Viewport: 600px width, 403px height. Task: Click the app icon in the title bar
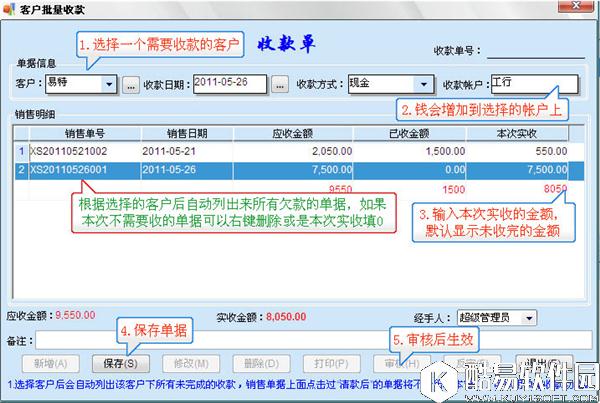pyautogui.click(x=9, y=9)
